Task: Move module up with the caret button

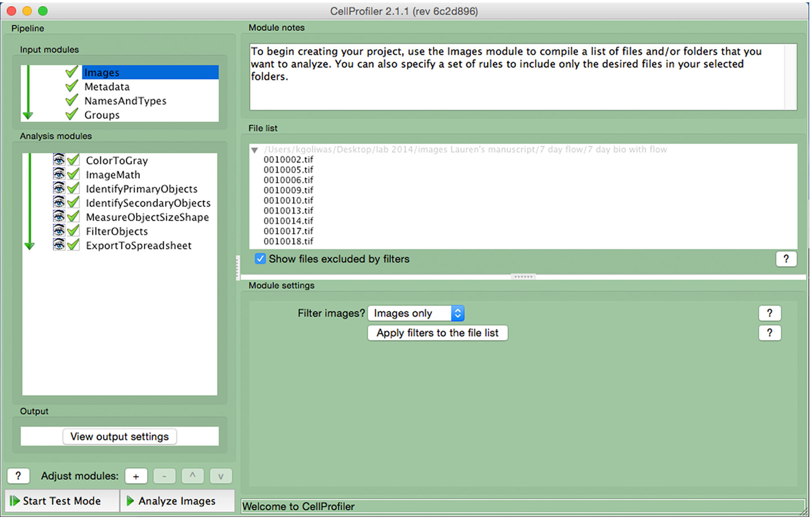Action: click(193, 476)
